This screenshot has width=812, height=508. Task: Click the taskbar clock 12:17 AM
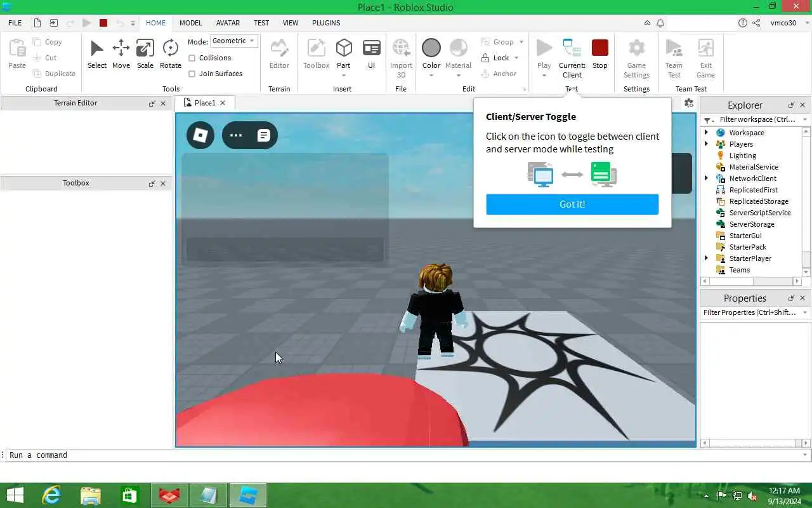(x=783, y=491)
